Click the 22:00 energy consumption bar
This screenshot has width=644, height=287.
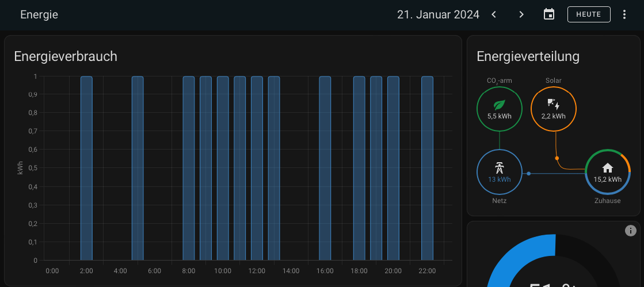tap(427, 168)
